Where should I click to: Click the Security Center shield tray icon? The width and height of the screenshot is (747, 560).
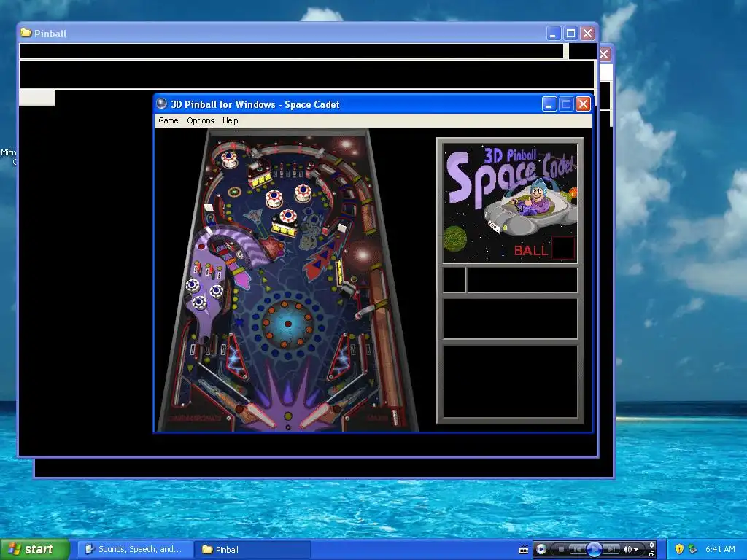[x=679, y=549]
